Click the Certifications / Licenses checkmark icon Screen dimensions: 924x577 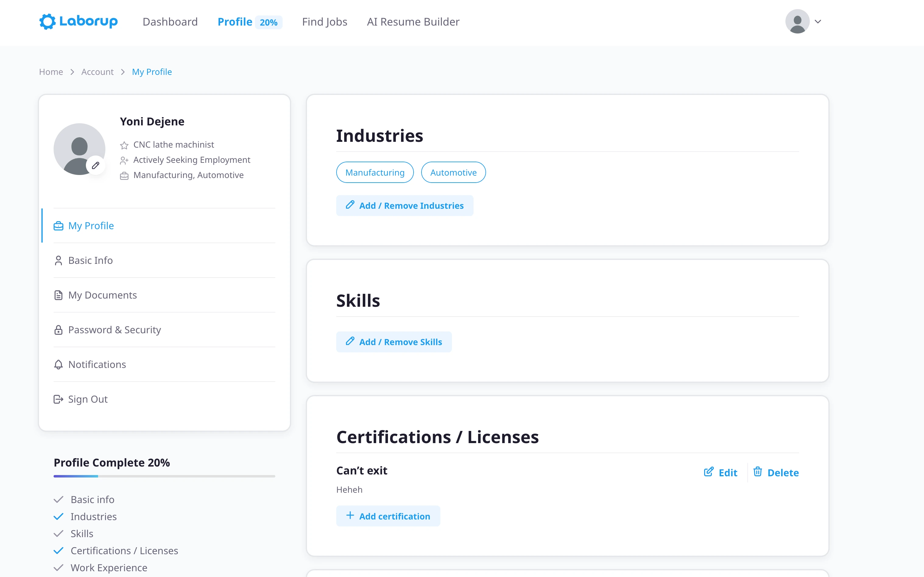(58, 551)
